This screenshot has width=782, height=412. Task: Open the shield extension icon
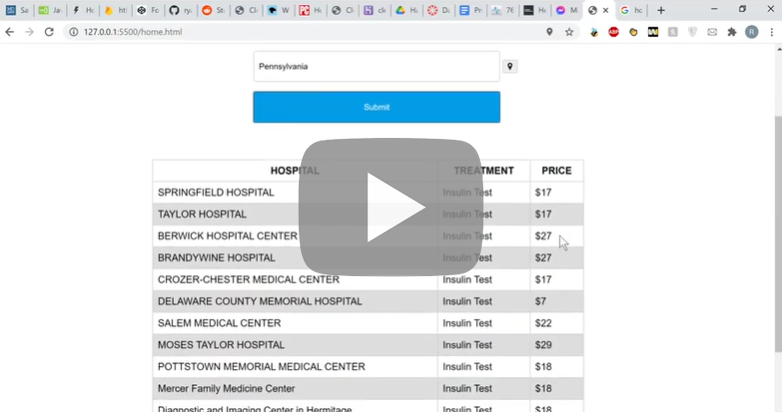click(x=692, y=32)
